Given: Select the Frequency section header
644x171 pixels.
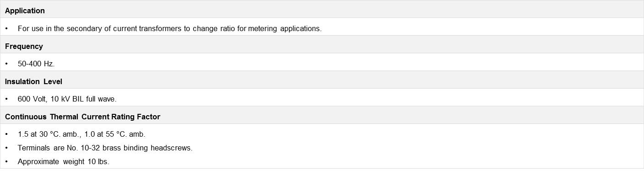Looking at the screenshot, I should coord(24,46).
